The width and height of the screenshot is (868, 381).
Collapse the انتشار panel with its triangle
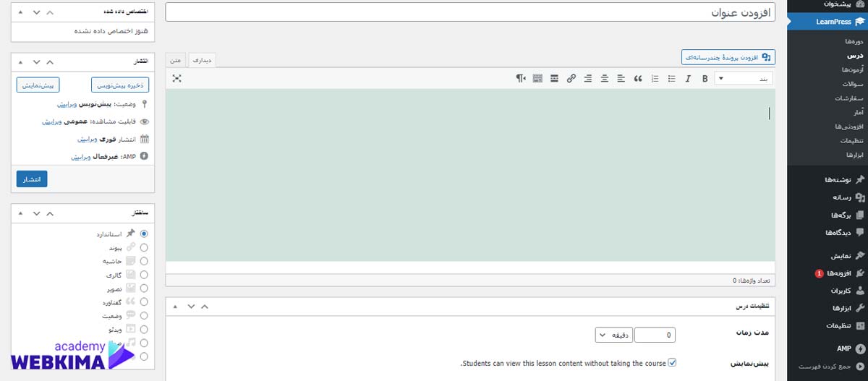[20, 62]
